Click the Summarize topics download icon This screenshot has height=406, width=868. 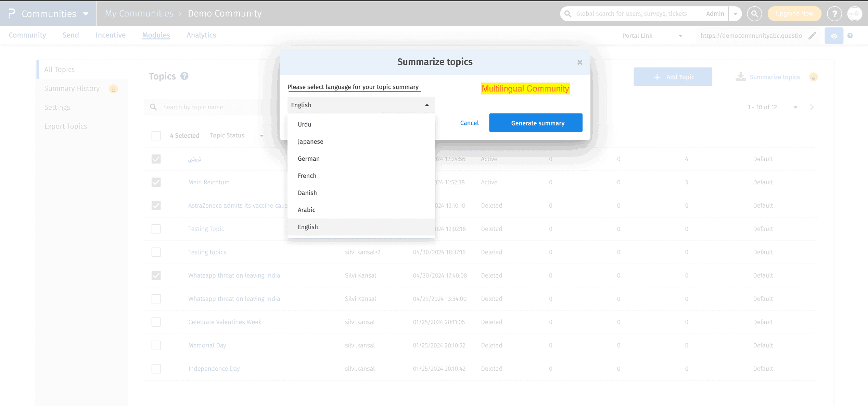pyautogui.click(x=741, y=77)
